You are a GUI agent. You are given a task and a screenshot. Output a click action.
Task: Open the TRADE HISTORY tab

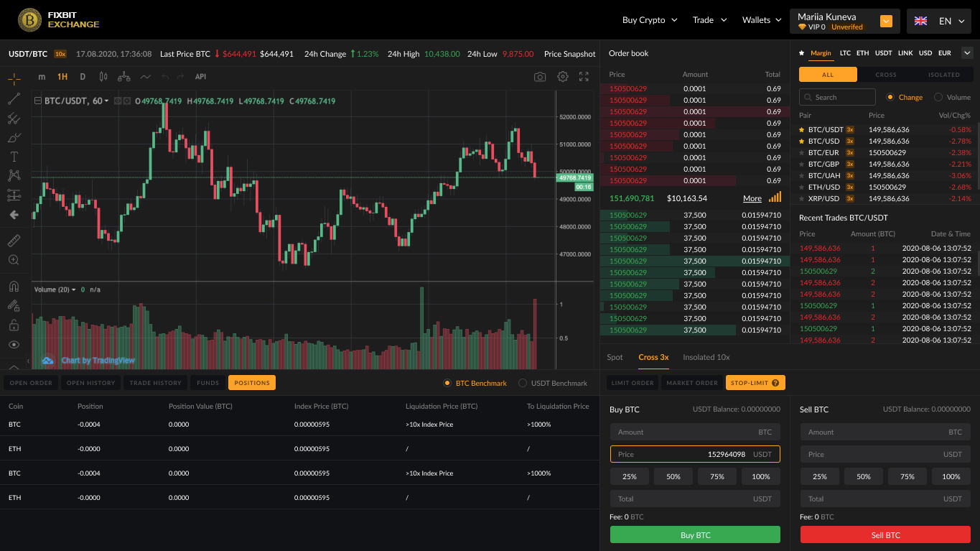point(155,383)
